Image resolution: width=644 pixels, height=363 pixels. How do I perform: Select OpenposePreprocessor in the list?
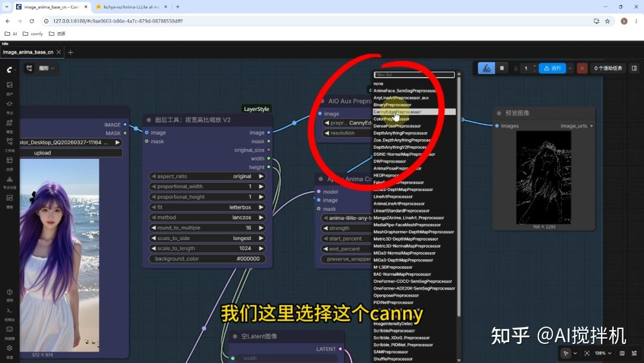pyautogui.click(x=396, y=296)
